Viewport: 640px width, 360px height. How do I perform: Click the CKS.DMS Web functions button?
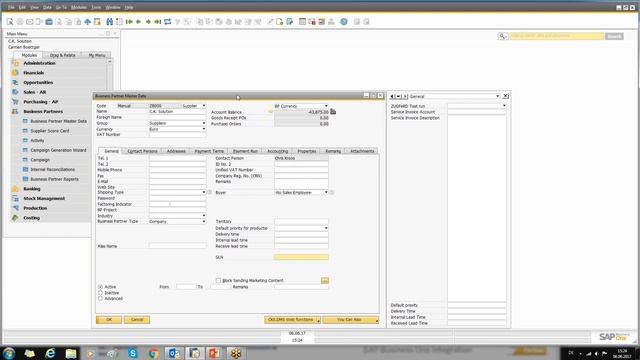(292, 320)
